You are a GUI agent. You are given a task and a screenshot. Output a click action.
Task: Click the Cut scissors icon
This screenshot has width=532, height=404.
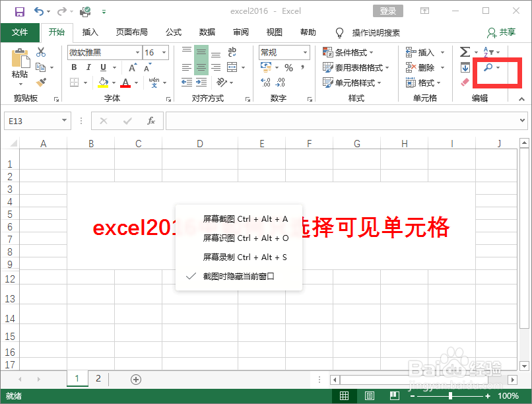pos(41,52)
